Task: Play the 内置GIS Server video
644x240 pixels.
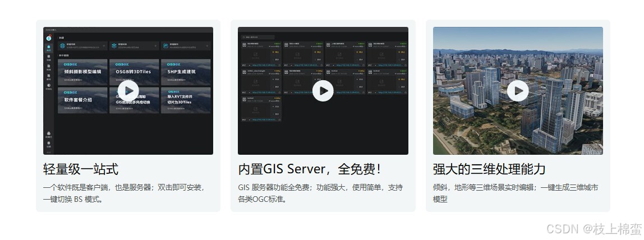Action: click(323, 91)
